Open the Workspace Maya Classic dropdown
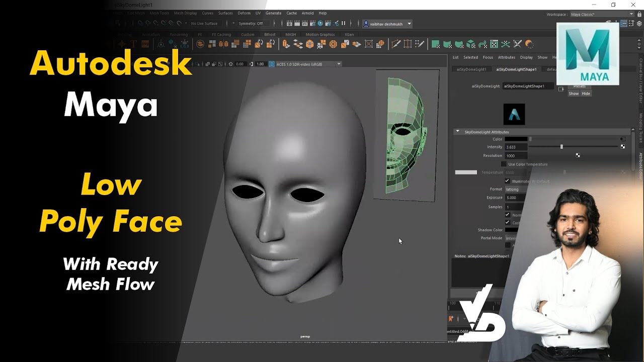Screen dimensions: 644x362 [x=602, y=14]
